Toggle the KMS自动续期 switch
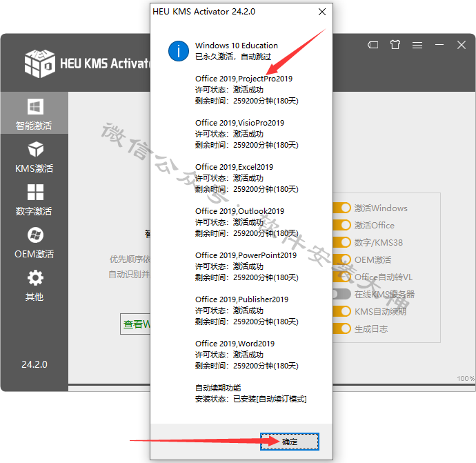 click(342, 311)
